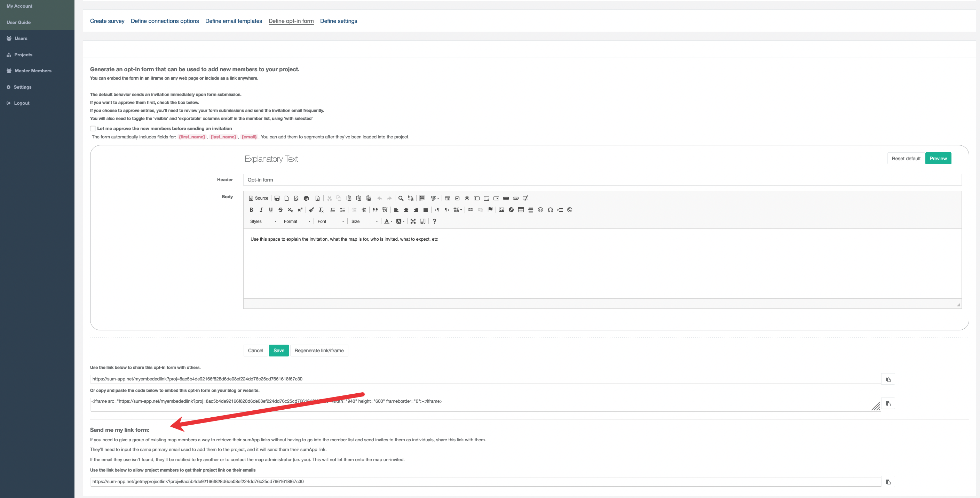This screenshot has width=980, height=498.
Task: Insert a smiley emoticon
Action: tap(540, 210)
